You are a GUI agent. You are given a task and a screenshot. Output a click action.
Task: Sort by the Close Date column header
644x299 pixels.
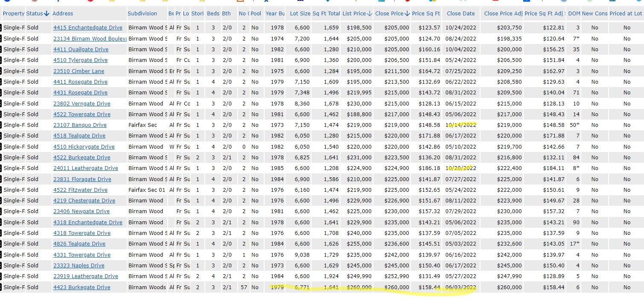tap(460, 14)
